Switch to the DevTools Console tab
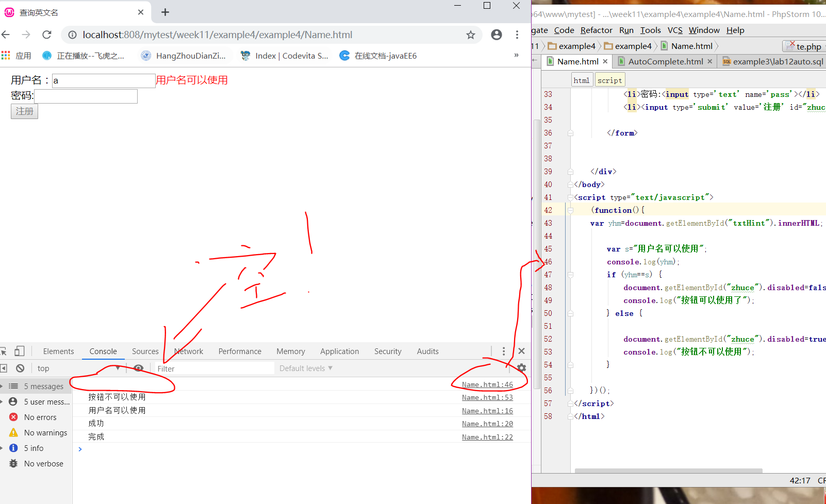This screenshot has width=826, height=504. [x=103, y=351]
